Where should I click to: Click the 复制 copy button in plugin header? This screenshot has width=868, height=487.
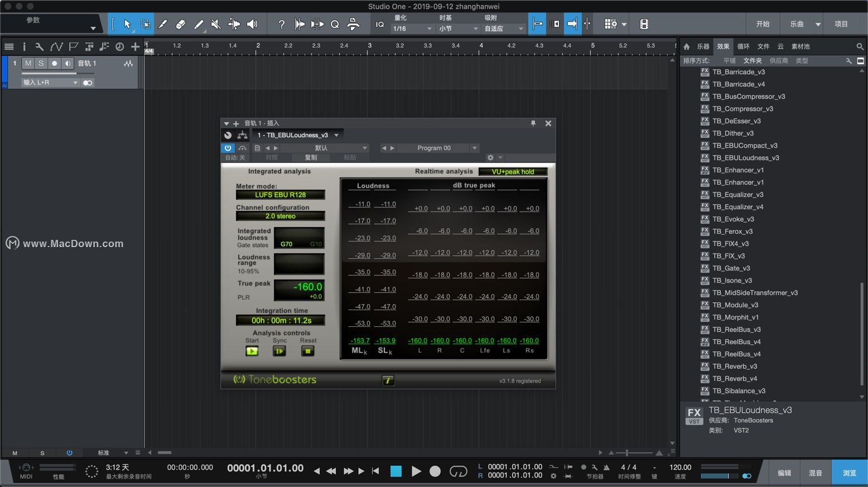(x=311, y=157)
